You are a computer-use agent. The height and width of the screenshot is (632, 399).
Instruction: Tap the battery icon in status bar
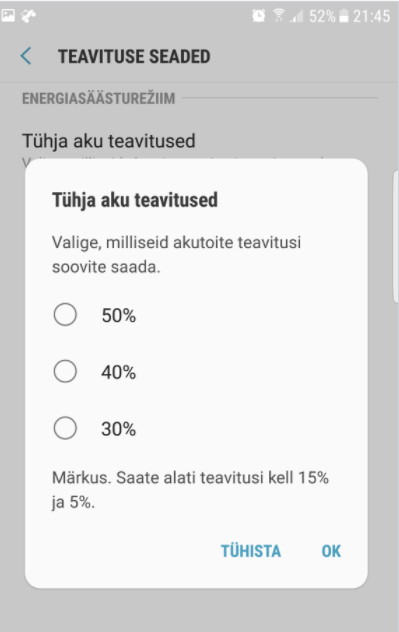click(343, 16)
